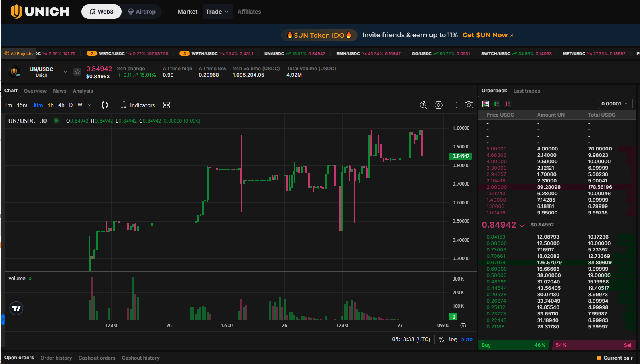This screenshot has height=364, width=640.
Task: Click Get $UN Now link
Action: (488, 35)
